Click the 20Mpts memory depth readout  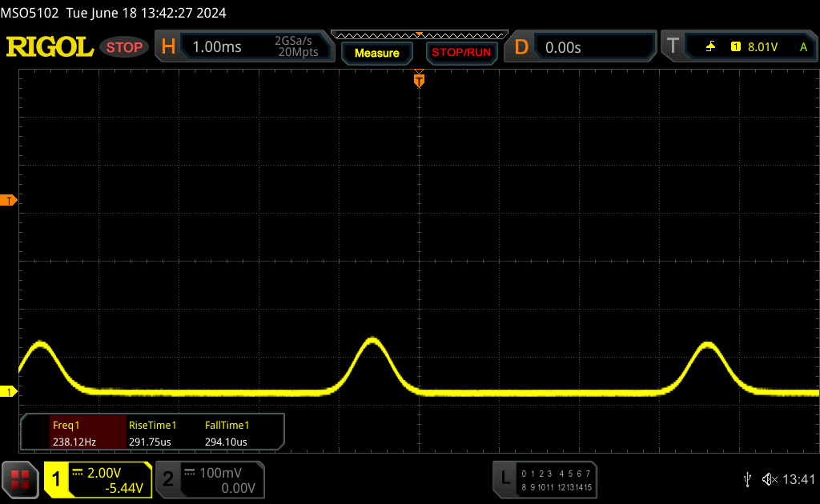coord(298,52)
